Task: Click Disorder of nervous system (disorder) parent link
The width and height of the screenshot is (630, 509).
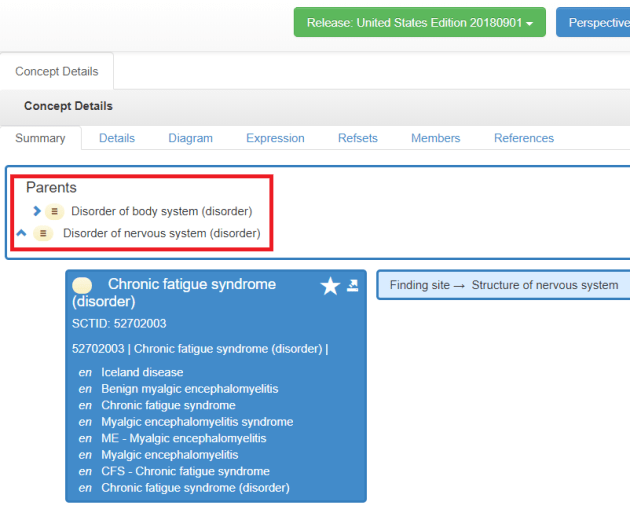Action: [x=161, y=233]
